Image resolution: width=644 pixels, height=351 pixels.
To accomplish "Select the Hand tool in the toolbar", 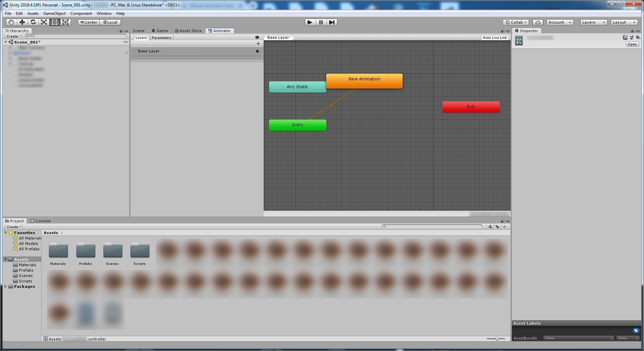I will tap(11, 22).
